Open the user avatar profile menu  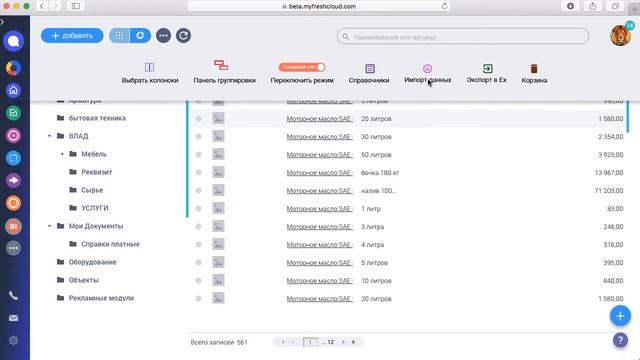click(620, 36)
